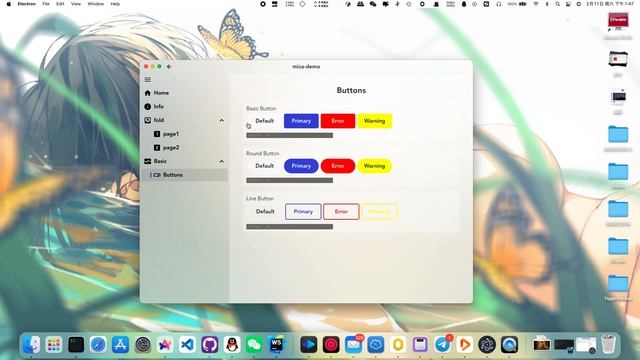Open Launchpad from the dock

point(54,345)
